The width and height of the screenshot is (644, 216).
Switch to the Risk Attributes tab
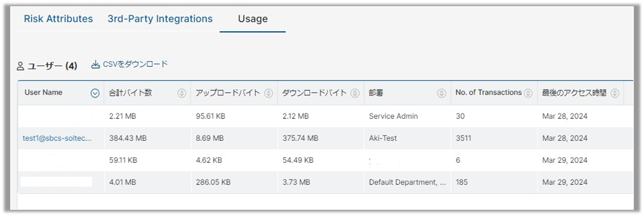(x=58, y=19)
